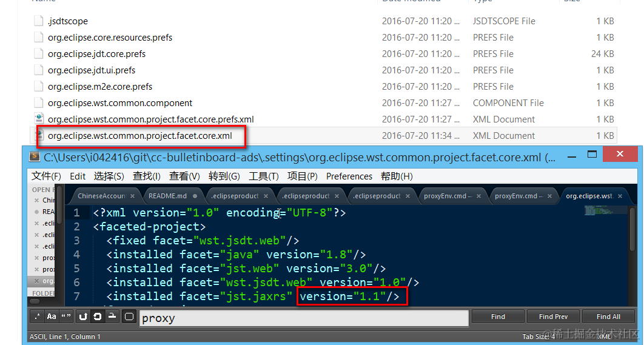Click the Find All button
The height and width of the screenshot is (345, 644).
608,317
